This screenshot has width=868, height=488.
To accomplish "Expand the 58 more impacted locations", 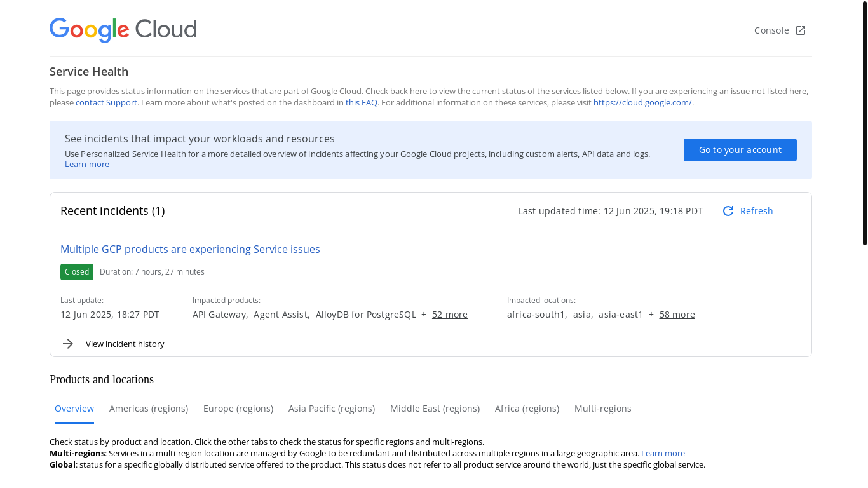I will pyautogui.click(x=677, y=315).
